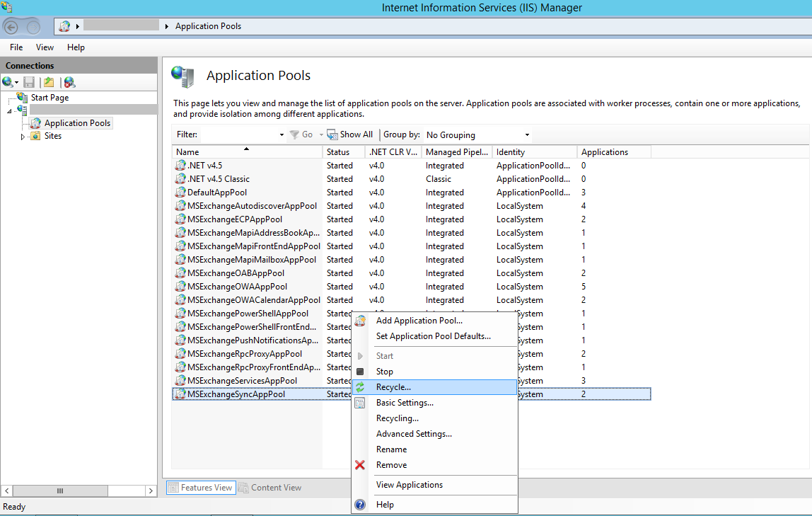
Task: Click the Connections horizontal scrollbar thumb
Action: pos(60,491)
